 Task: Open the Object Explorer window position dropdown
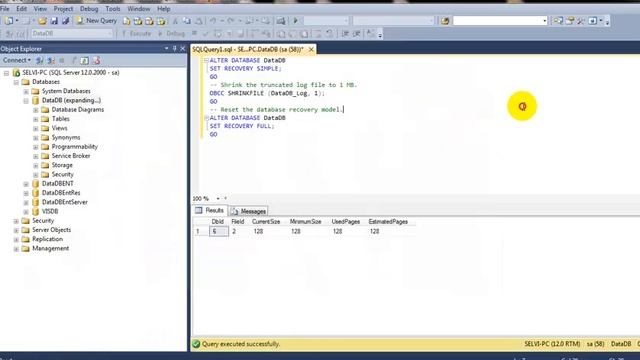coord(166,49)
